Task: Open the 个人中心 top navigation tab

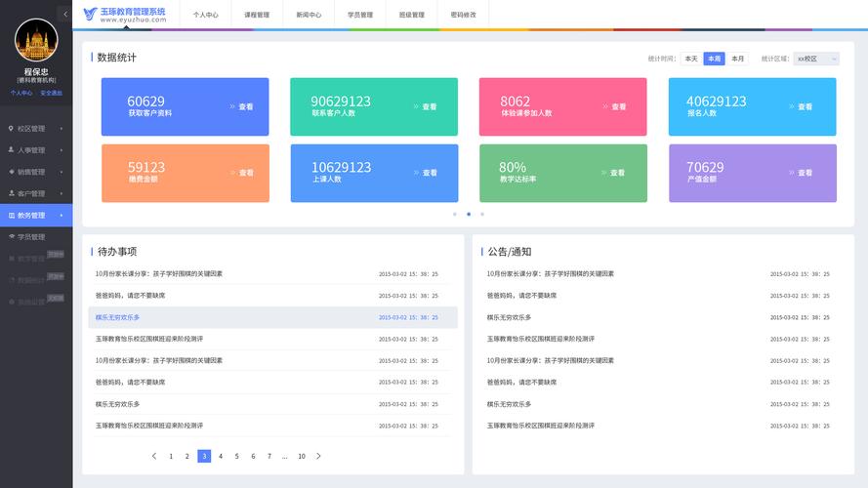Action: [205, 15]
